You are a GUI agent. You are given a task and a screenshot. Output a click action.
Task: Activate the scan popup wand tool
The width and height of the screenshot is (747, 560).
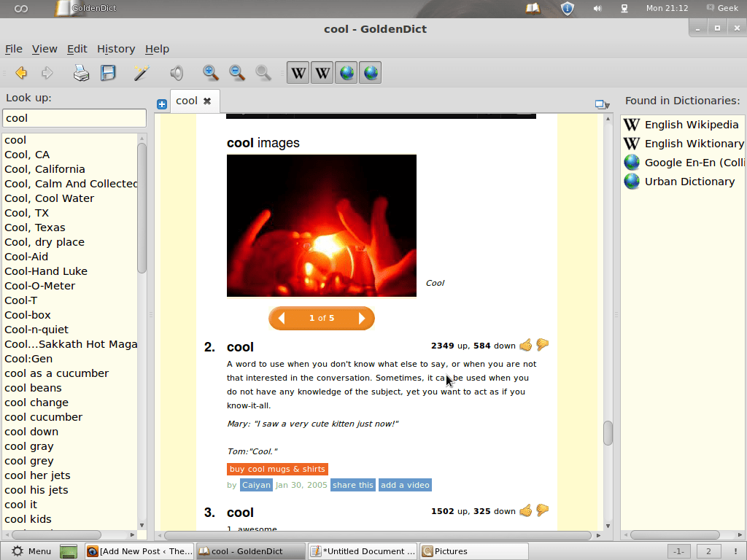point(140,72)
